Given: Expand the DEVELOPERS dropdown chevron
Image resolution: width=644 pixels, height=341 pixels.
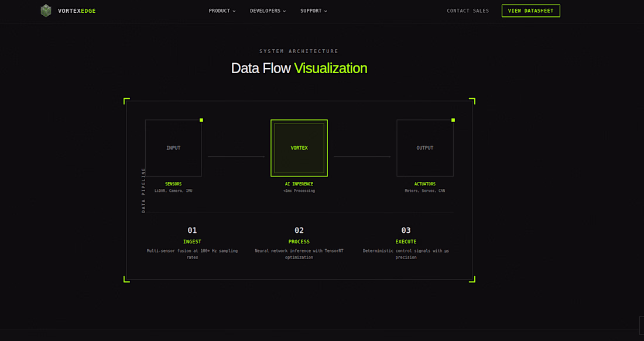Looking at the screenshot, I should pos(284,12).
